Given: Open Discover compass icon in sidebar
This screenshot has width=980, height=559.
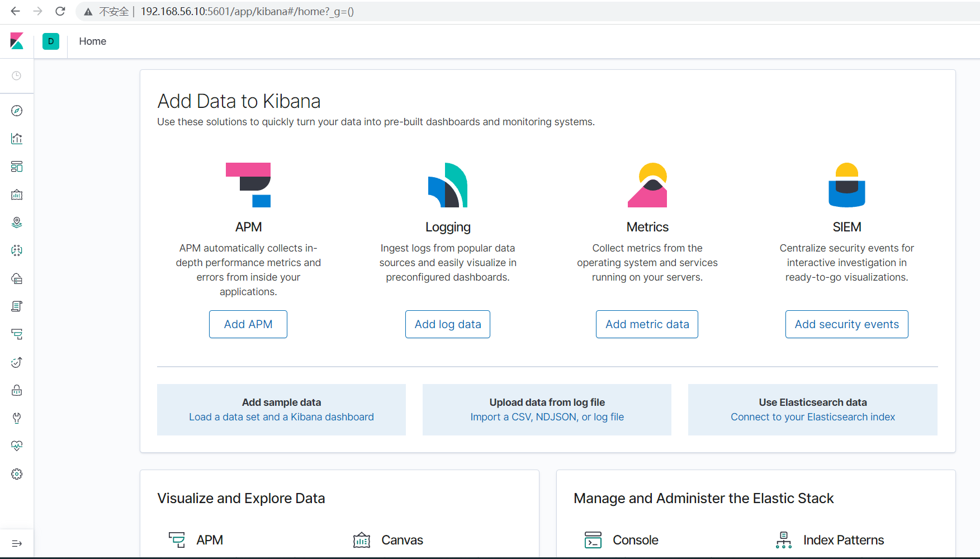Looking at the screenshot, I should 17,111.
